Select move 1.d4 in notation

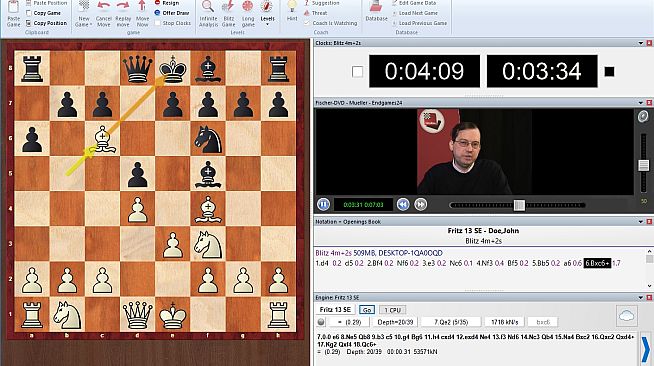coord(322,263)
